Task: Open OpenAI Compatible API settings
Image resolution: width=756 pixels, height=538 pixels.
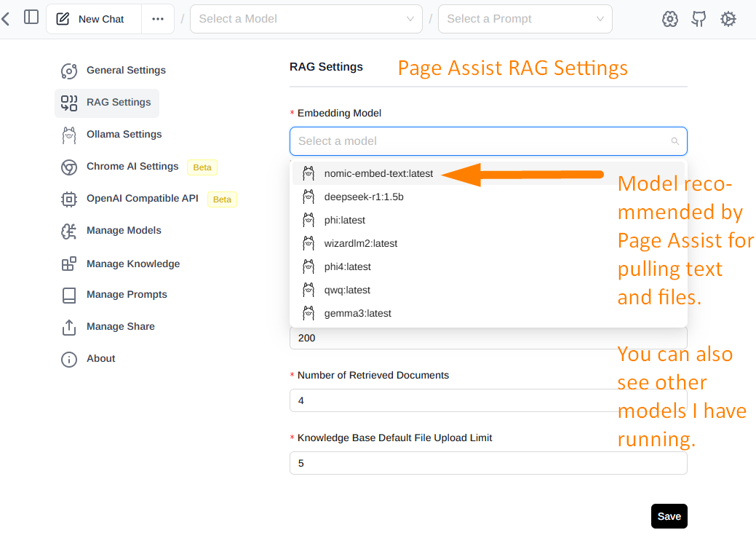Action: pyautogui.click(x=142, y=199)
